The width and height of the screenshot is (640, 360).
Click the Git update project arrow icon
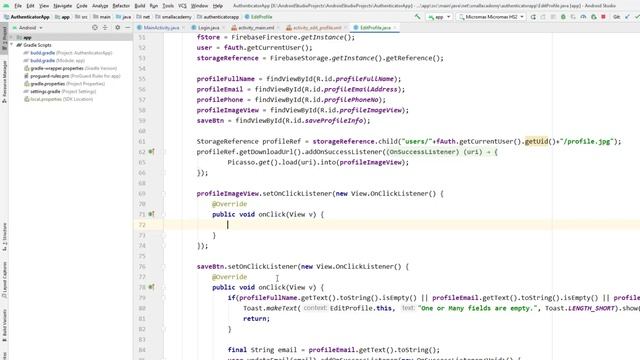[627, 17]
